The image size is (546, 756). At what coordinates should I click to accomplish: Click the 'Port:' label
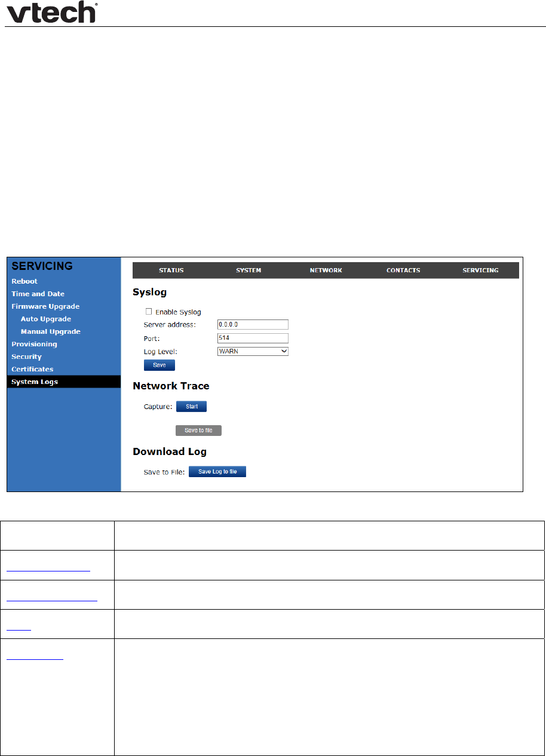point(151,338)
